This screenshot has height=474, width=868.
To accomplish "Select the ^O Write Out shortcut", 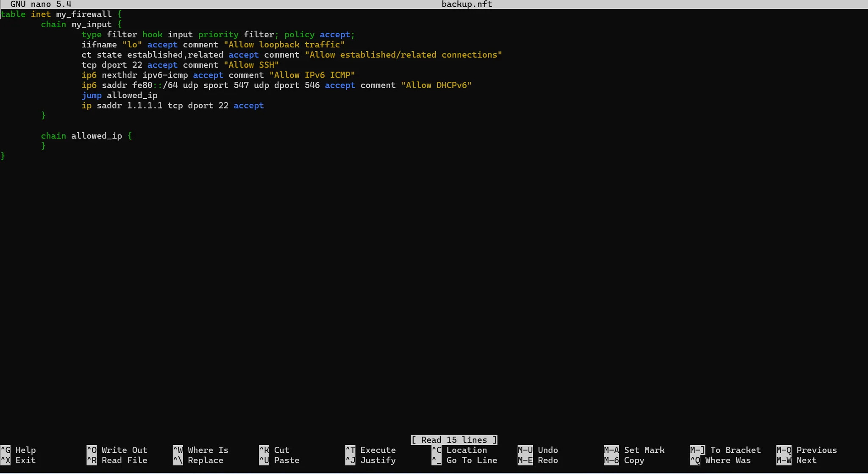I will pyautogui.click(x=117, y=450).
